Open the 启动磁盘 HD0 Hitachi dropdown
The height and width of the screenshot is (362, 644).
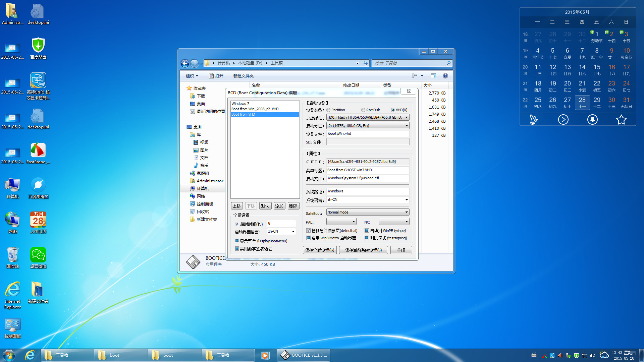[368, 117]
